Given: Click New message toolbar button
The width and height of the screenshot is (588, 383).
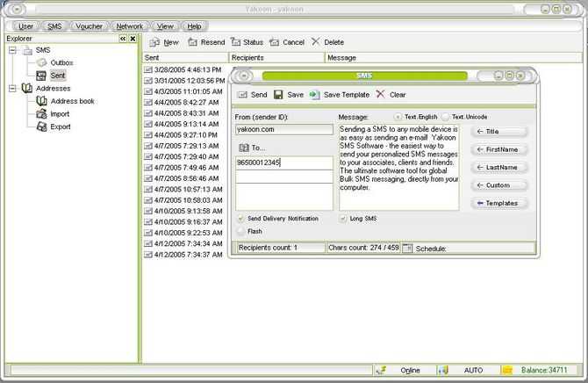Looking at the screenshot, I should coord(164,42).
